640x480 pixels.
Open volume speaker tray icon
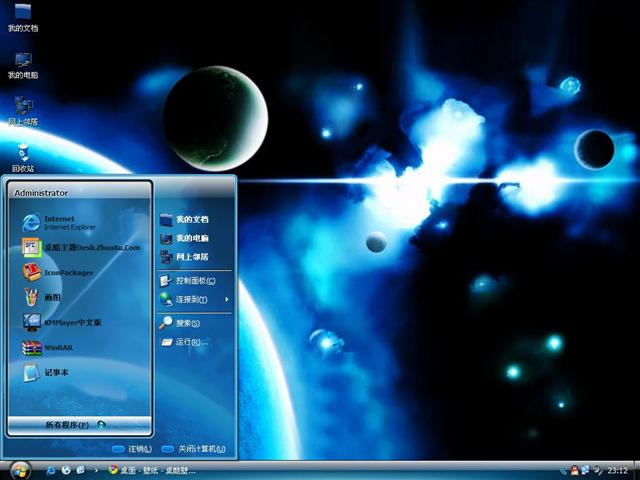(596, 471)
